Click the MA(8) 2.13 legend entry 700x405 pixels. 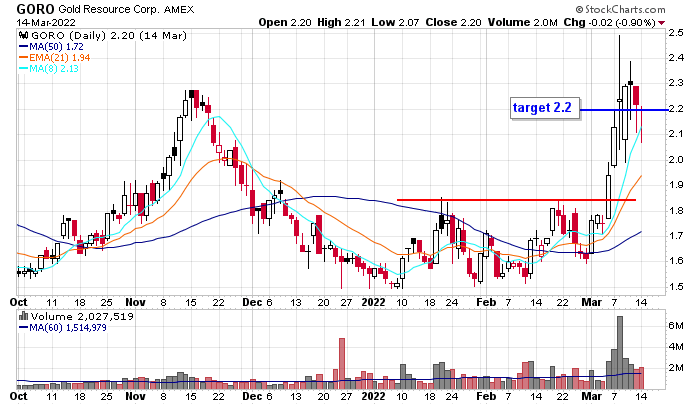click(49, 69)
